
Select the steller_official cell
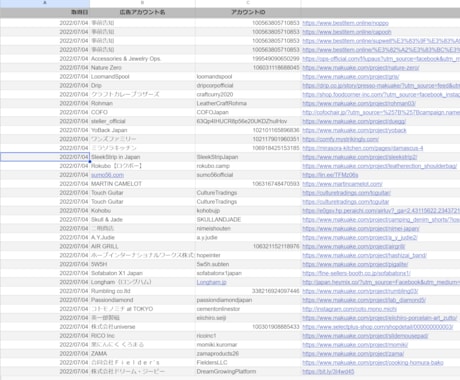[x=142, y=121]
